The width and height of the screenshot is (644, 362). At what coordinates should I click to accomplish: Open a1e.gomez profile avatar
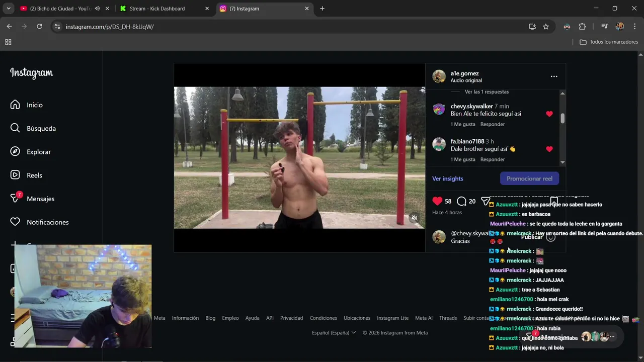(x=439, y=76)
